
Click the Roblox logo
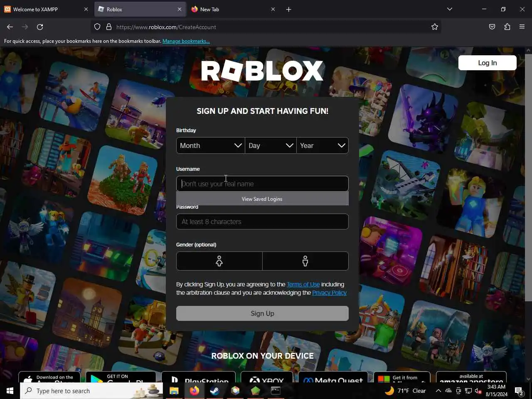(x=262, y=71)
